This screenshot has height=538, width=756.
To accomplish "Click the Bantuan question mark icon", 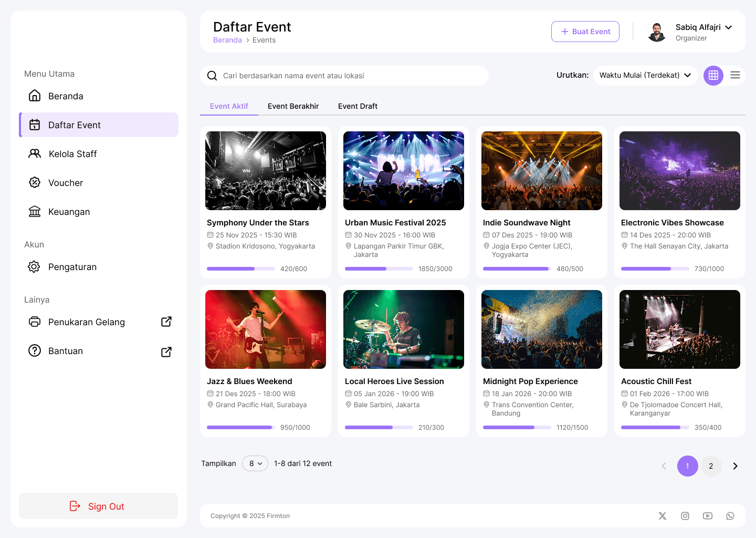I will [35, 350].
